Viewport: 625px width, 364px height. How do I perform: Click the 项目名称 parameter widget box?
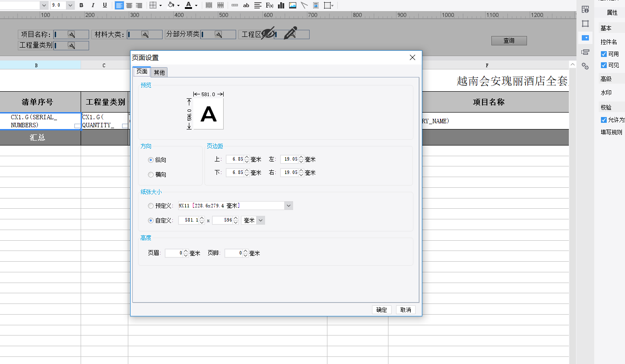click(x=71, y=34)
